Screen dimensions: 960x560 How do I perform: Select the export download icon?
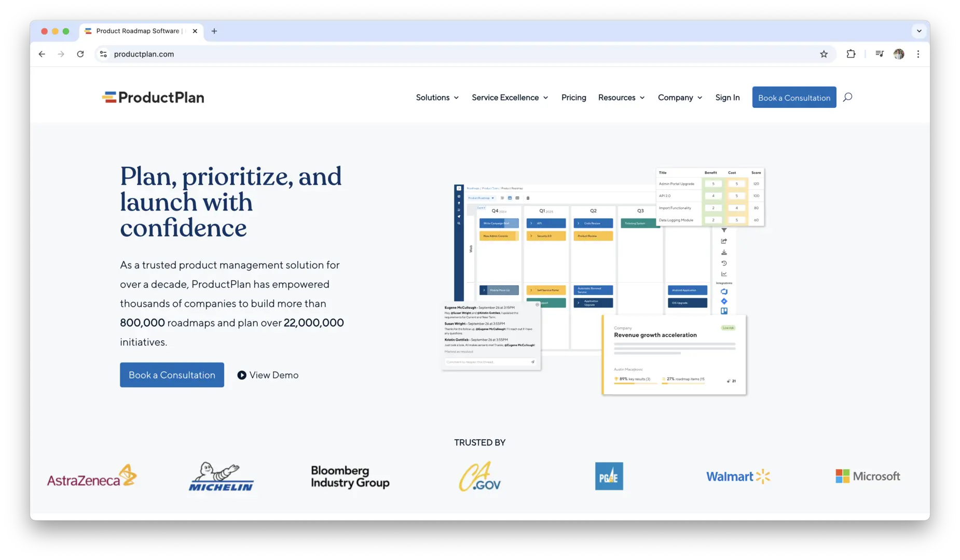point(723,253)
